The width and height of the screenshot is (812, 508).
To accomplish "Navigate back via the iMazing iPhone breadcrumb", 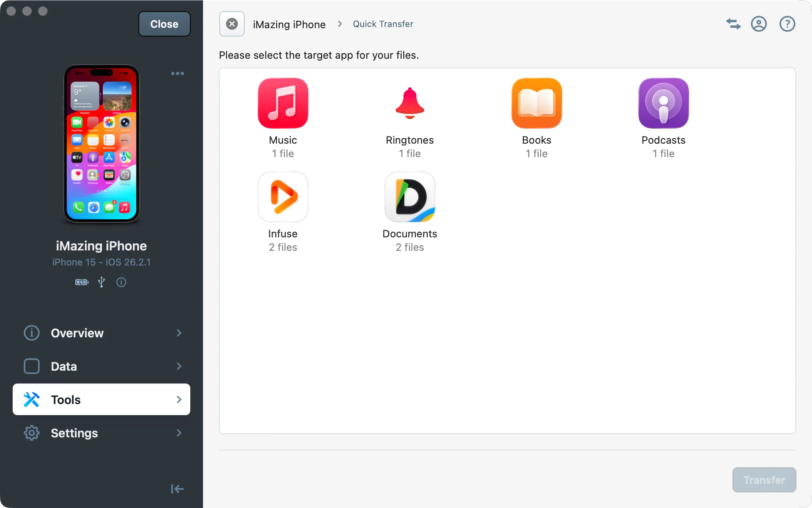I will pyautogui.click(x=289, y=24).
